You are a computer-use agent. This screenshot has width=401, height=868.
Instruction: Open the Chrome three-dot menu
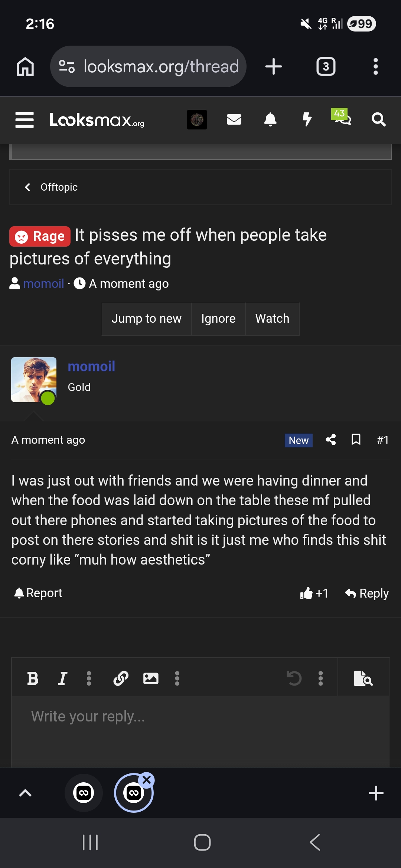click(x=375, y=66)
